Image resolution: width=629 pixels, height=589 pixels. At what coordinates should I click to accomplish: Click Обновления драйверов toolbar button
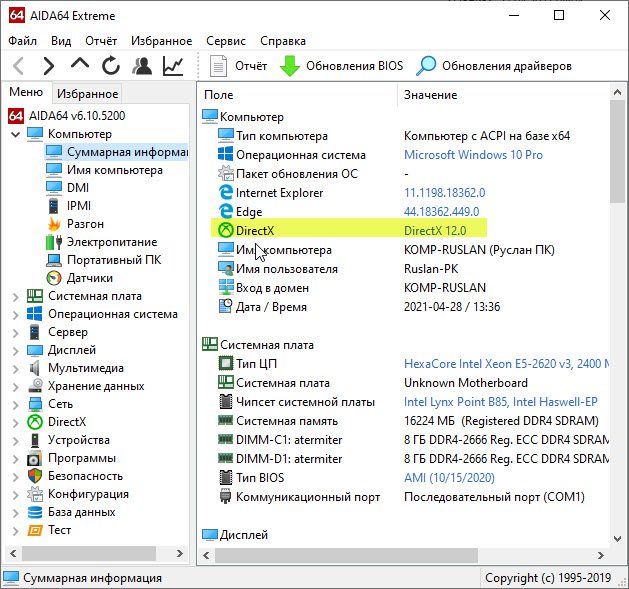coord(494,66)
